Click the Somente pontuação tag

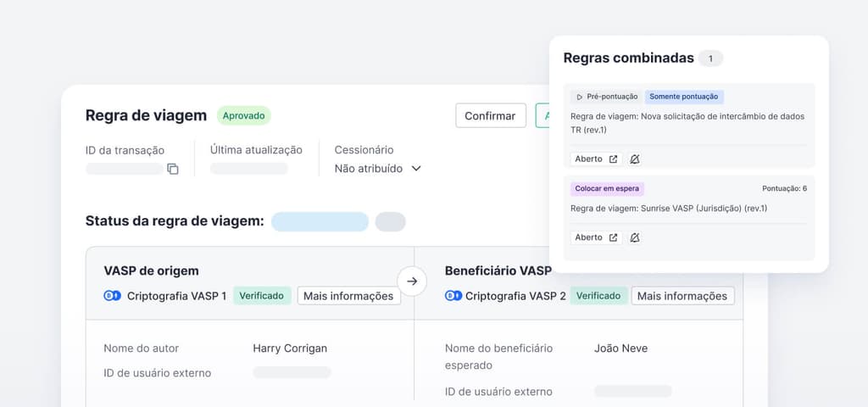coord(684,98)
